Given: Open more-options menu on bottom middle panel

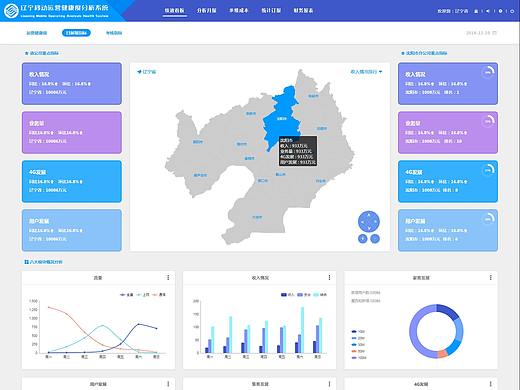Looking at the screenshot, I should pyautogui.click(x=329, y=384).
